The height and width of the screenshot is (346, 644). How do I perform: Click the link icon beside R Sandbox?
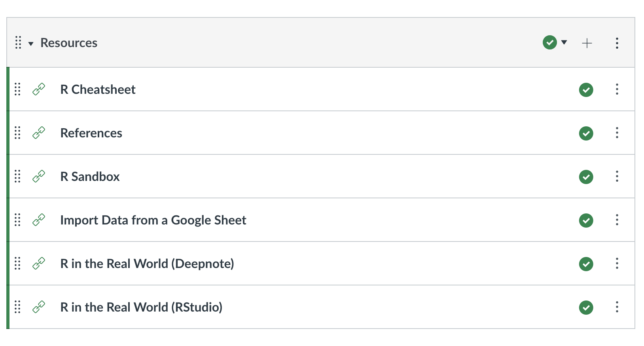39,176
